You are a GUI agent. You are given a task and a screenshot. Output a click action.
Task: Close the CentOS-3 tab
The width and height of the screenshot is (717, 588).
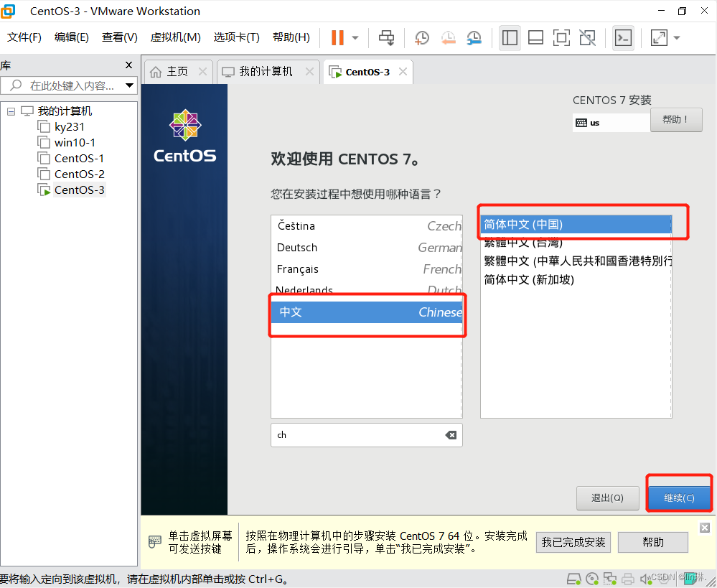tap(403, 71)
